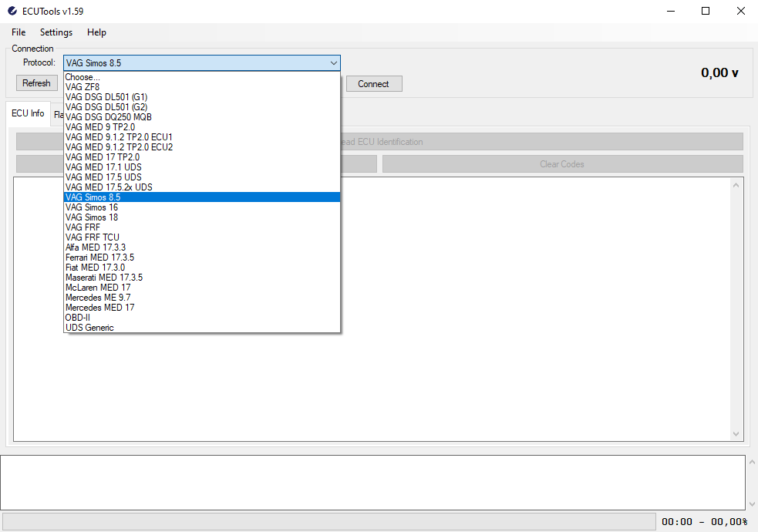Collapse the Protocol combo box arrow

(x=334, y=62)
